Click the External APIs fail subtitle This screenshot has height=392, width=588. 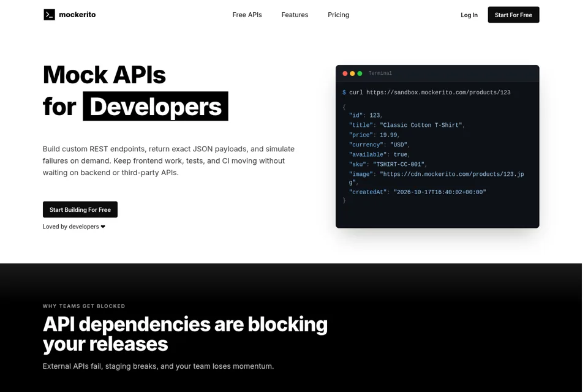point(158,366)
